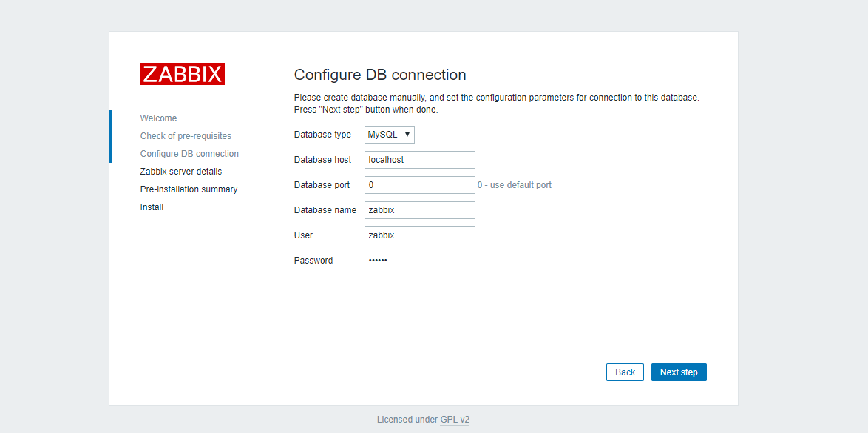Click the 'Licensed under' footer text

pos(407,420)
